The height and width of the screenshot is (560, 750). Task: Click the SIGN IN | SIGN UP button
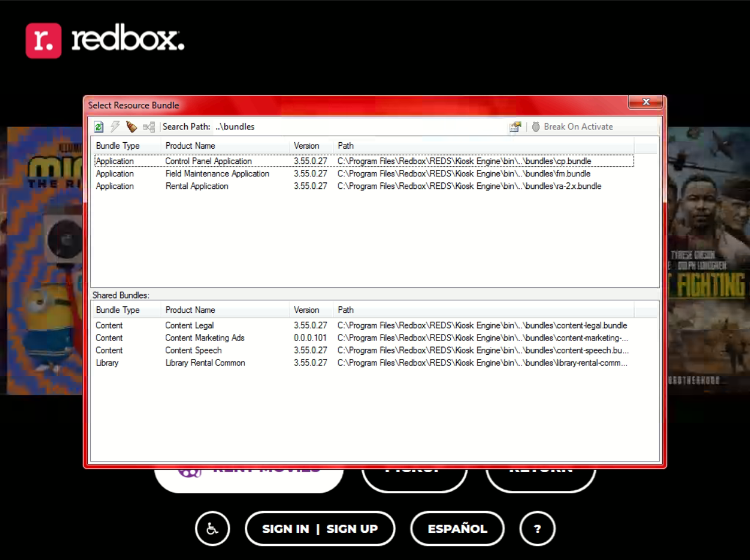pos(320,529)
